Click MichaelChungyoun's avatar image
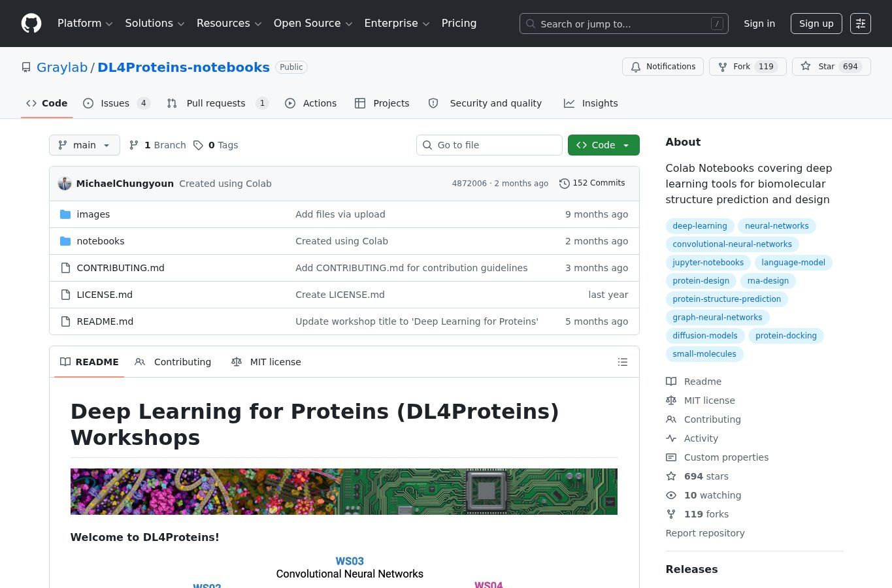 coord(65,184)
